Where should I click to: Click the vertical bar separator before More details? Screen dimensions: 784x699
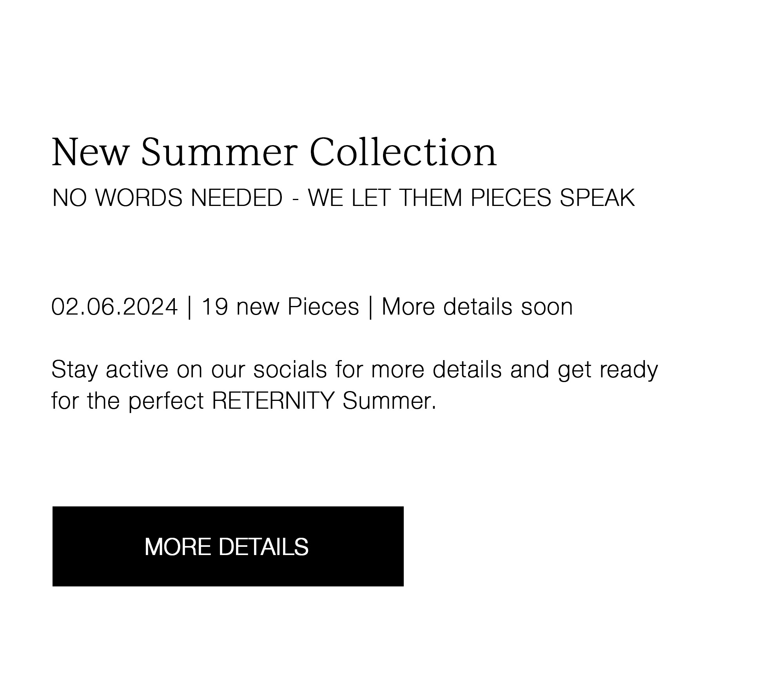370,307
